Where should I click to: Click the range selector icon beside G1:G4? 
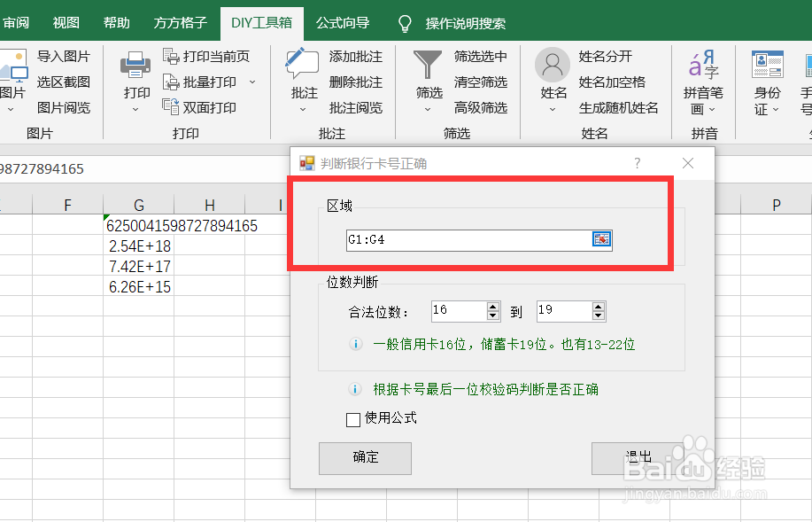click(601, 239)
